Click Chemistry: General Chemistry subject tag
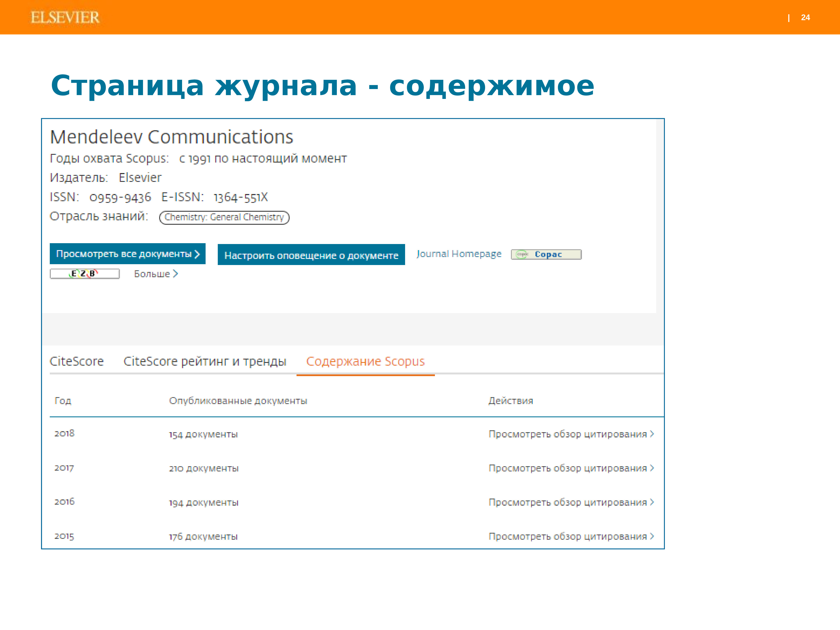Screen dimensions: 840x630 [224, 217]
